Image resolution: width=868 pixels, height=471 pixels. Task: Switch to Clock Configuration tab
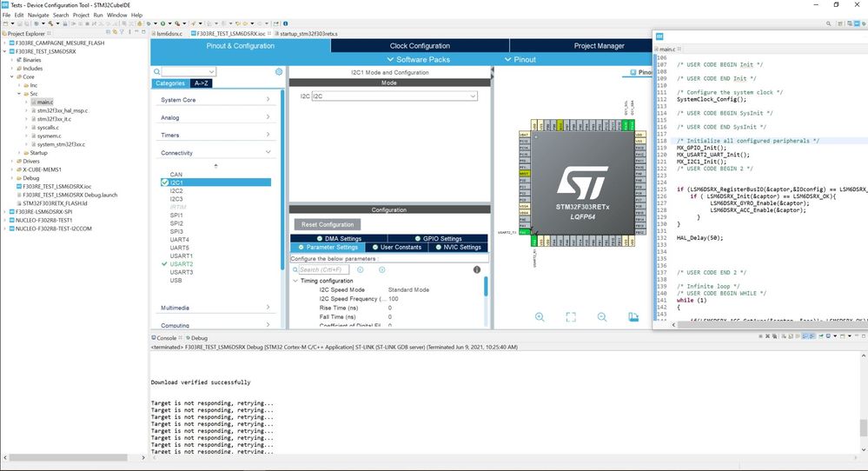coord(420,46)
